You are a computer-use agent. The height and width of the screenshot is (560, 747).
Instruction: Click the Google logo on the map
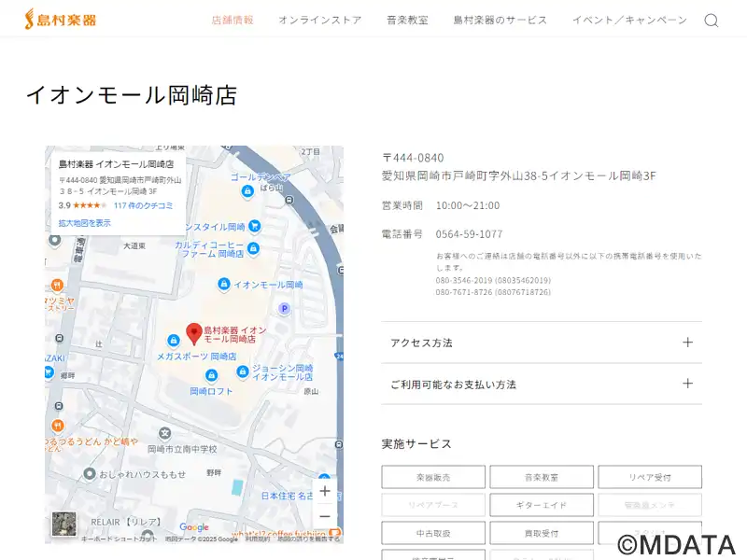click(x=194, y=526)
